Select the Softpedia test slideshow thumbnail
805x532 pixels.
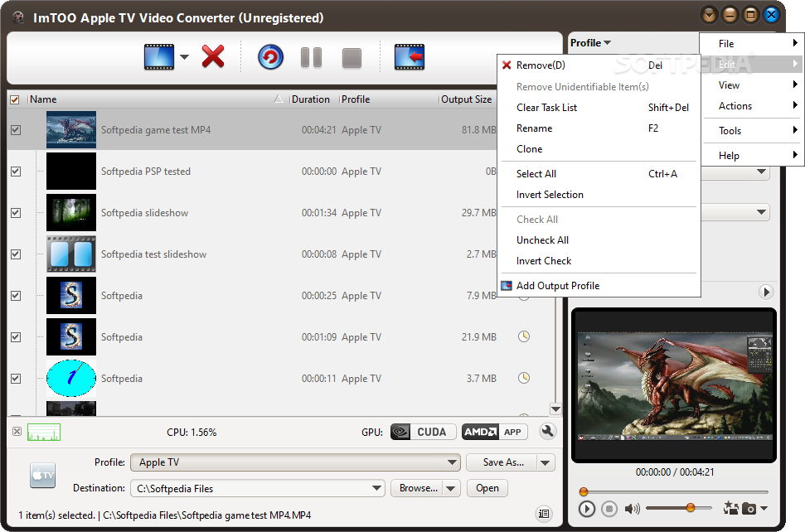[x=71, y=254]
